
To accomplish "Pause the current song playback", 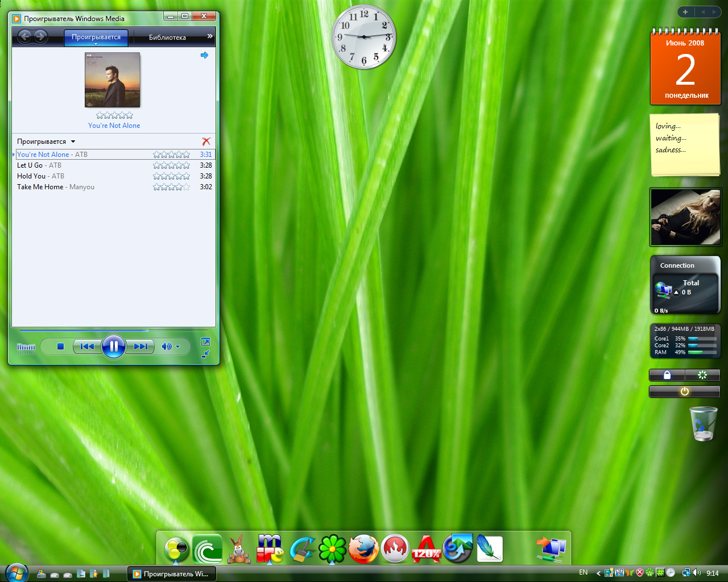I will point(113,346).
